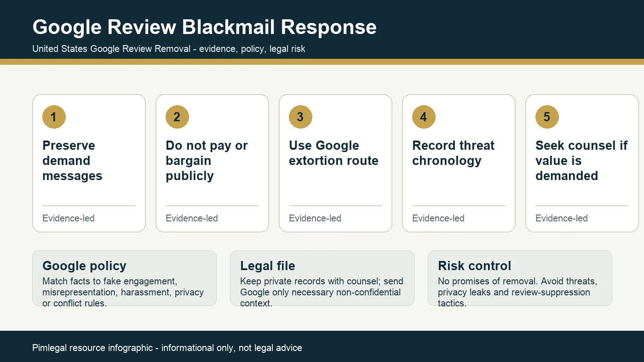Select the 'No promises of removal' paragraph

click(517, 292)
